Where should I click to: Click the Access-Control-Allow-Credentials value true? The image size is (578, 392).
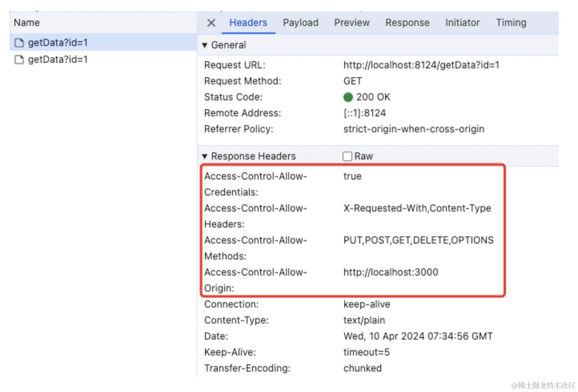(x=352, y=176)
